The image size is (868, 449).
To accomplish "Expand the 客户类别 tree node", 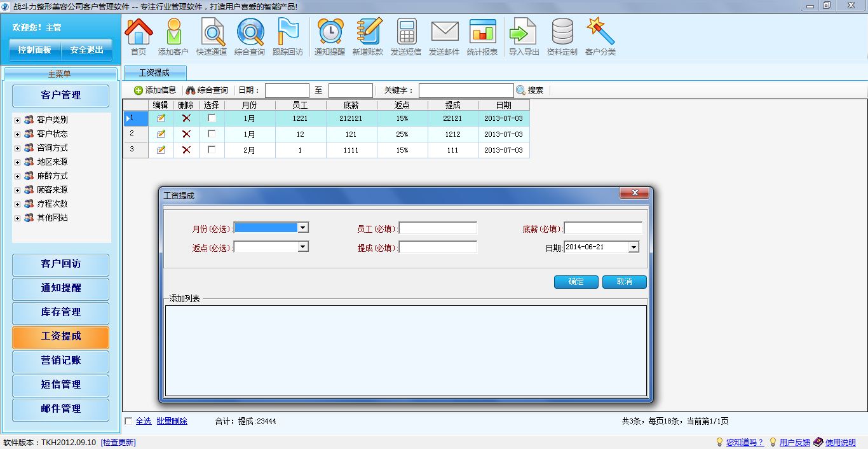I will click(17, 120).
